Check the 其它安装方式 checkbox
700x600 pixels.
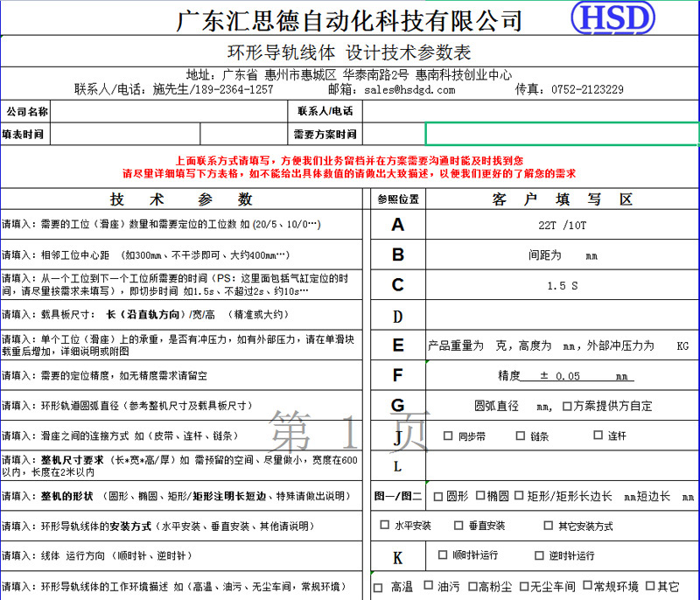point(548,526)
